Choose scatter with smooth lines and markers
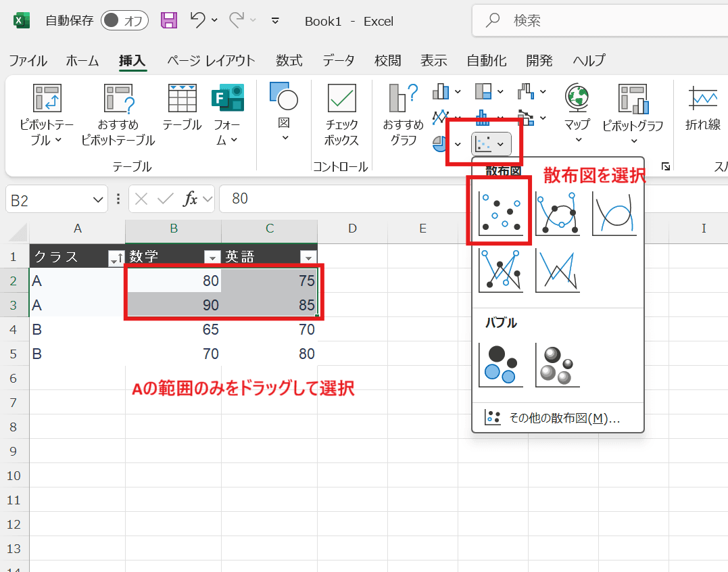The height and width of the screenshot is (572, 728). 557,212
